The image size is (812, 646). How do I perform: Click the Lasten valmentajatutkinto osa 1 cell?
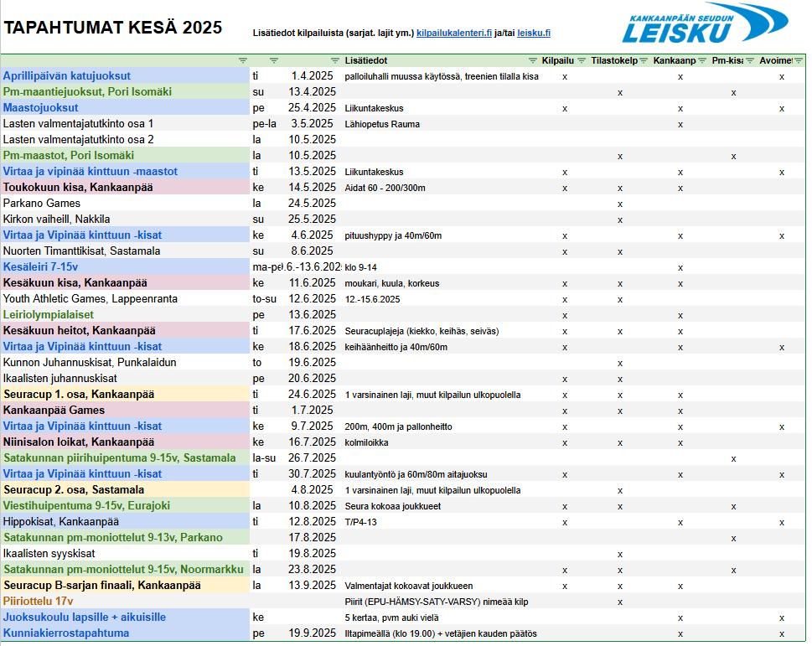126,124
